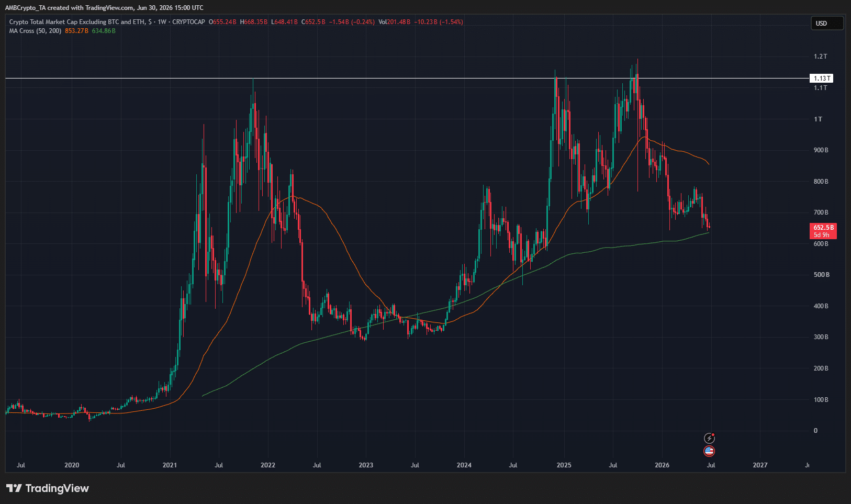Click the 200 B price axis label
This screenshot has width=851, height=504.
click(821, 368)
